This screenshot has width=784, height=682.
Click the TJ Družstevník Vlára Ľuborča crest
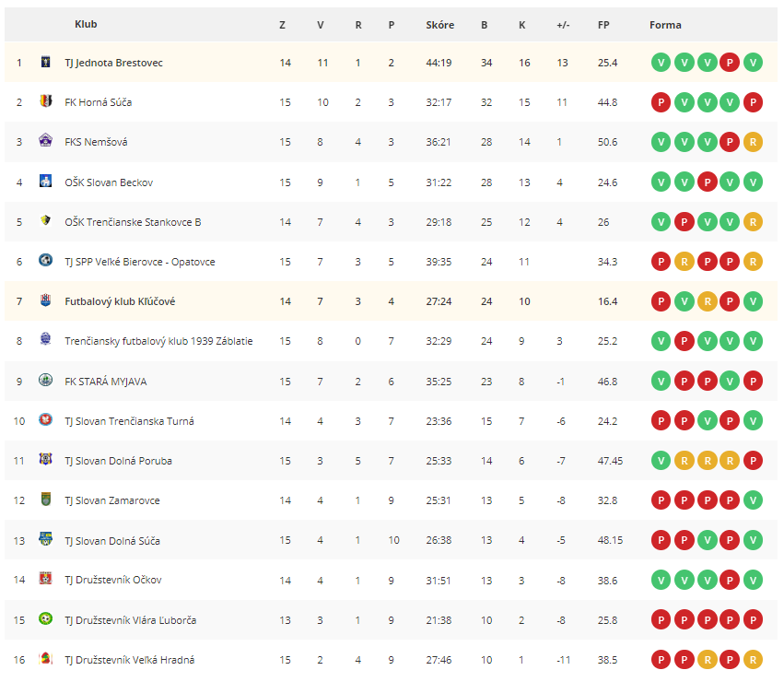45,619
